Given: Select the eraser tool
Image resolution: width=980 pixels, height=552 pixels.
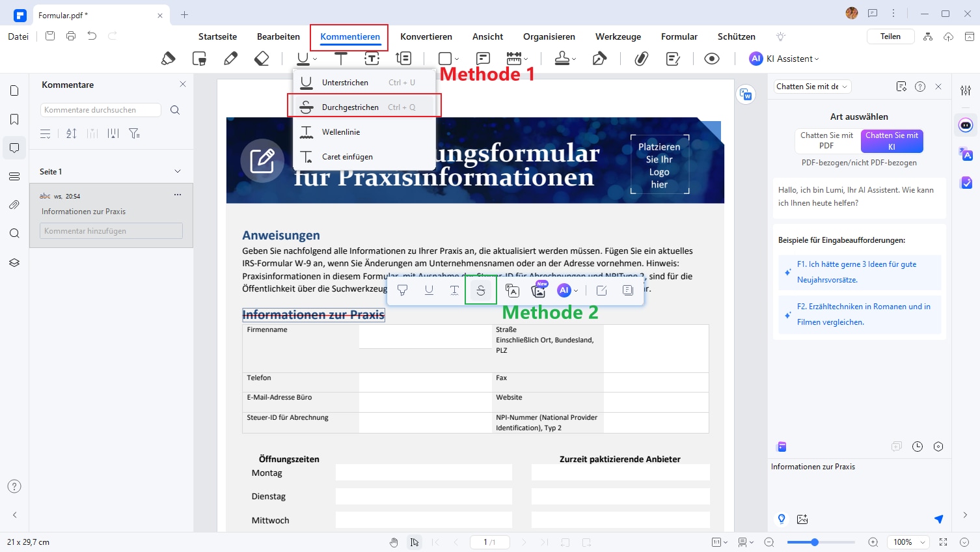Looking at the screenshot, I should 262,59.
